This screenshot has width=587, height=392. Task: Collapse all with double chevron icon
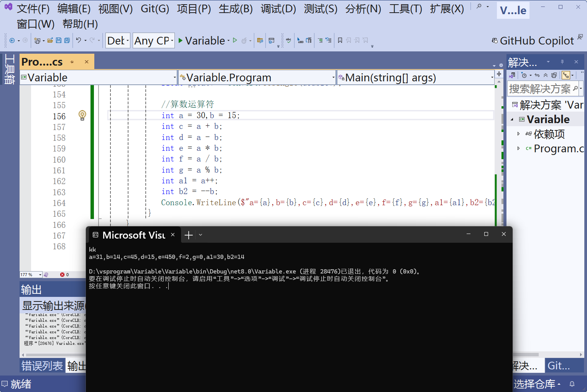point(546,75)
